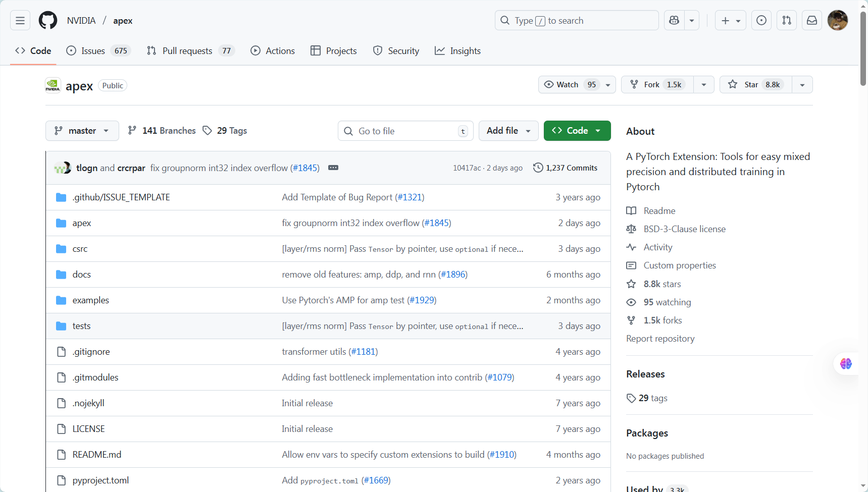Switch to the Issues tab

[98, 51]
